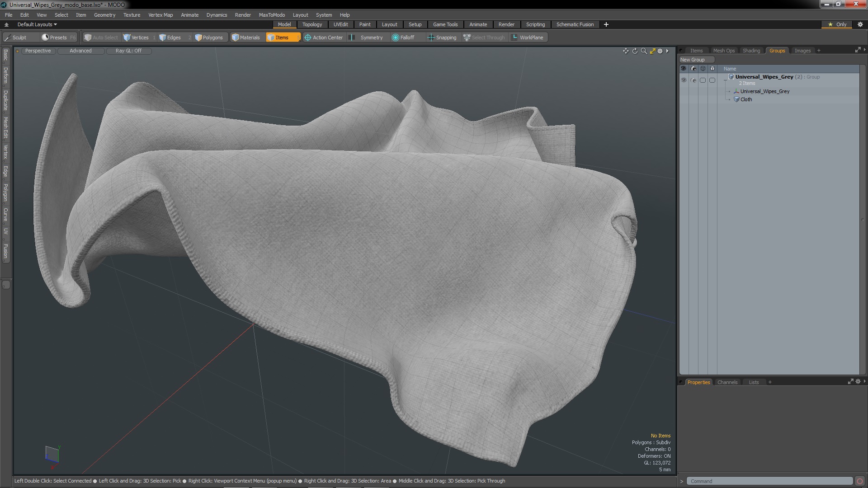Open the Perspective view type dropdown
868x488 pixels.
pos(38,51)
